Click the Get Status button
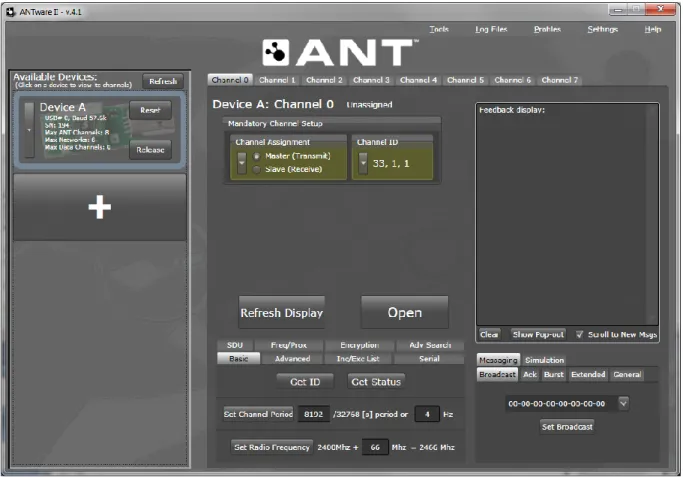Screen dimensions: 683x477 (376, 382)
